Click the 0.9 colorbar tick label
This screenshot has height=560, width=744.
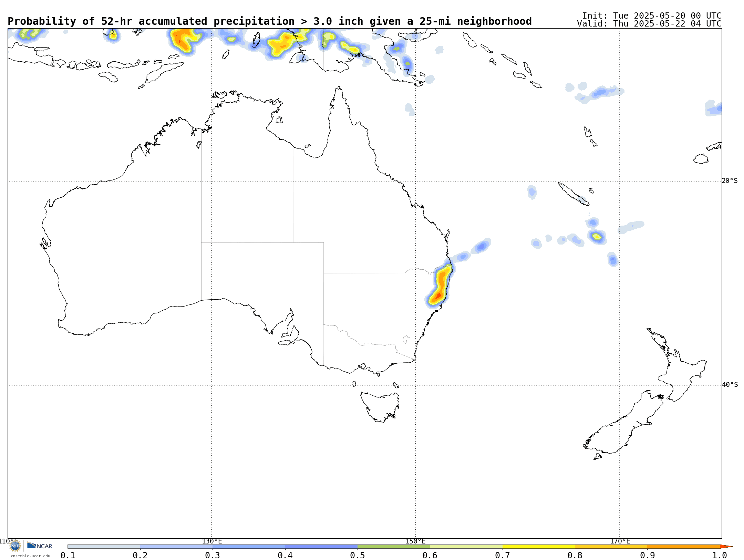(648, 555)
